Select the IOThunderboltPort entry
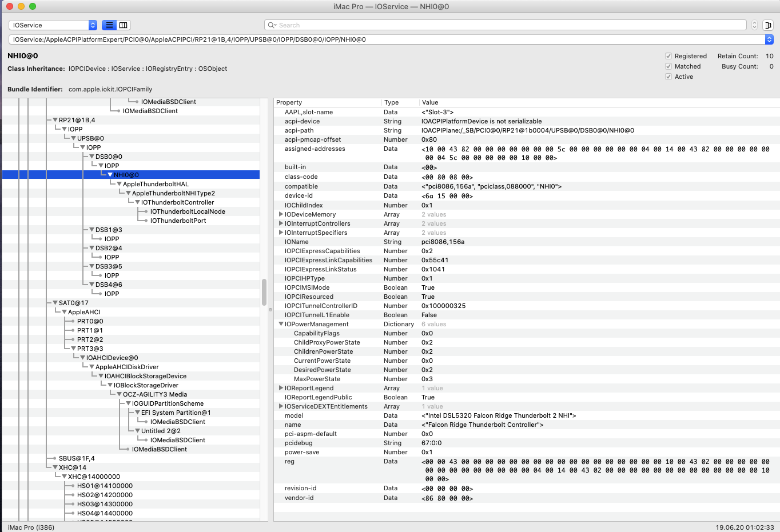Viewport: 780px width, 532px height. click(178, 221)
